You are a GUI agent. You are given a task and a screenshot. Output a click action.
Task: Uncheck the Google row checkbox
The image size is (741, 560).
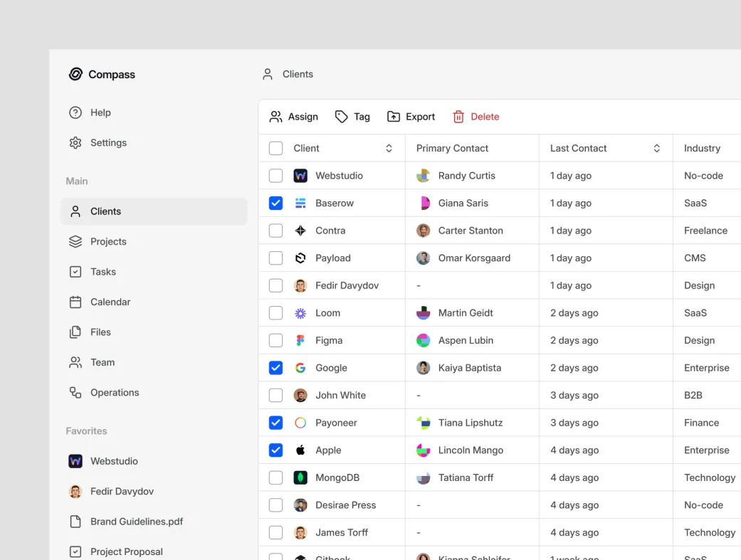coord(275,368)
